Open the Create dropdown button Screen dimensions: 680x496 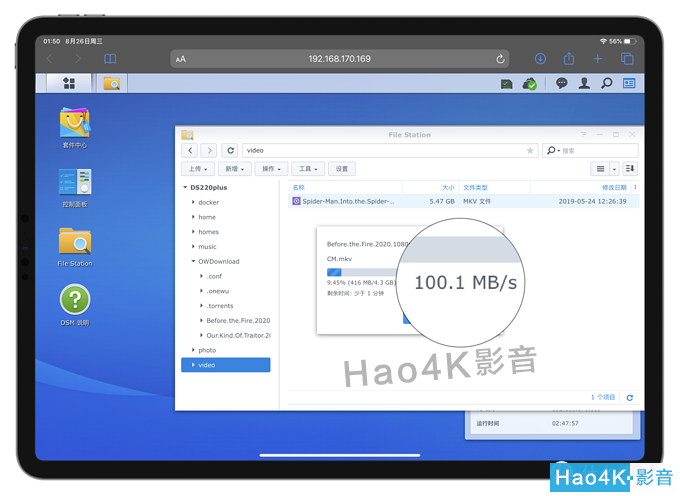click(235, 169)
